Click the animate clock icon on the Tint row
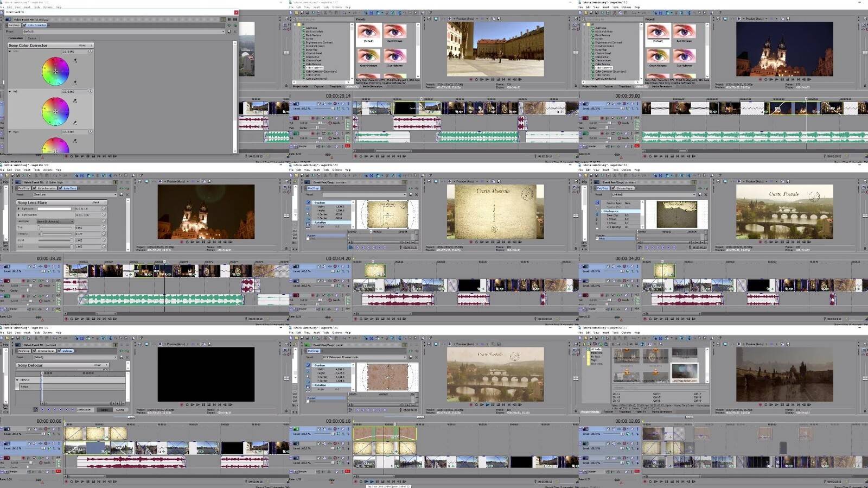The height and width of the screenshot is (488, 868). click(103, 227)
